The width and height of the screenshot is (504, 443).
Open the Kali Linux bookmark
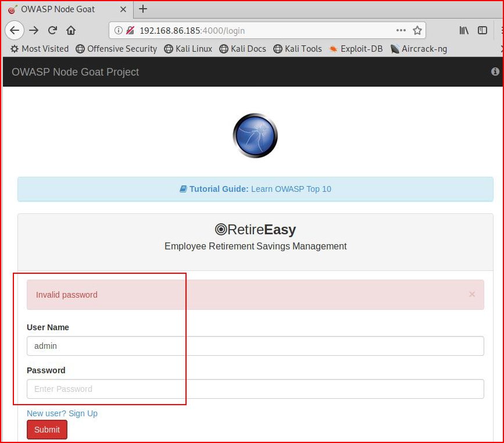pyautogui.click(x=188, y=49)
